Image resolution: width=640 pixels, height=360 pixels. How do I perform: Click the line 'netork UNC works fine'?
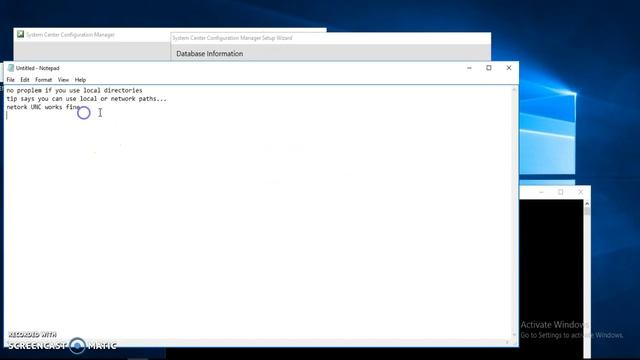(x=43, y=107)
